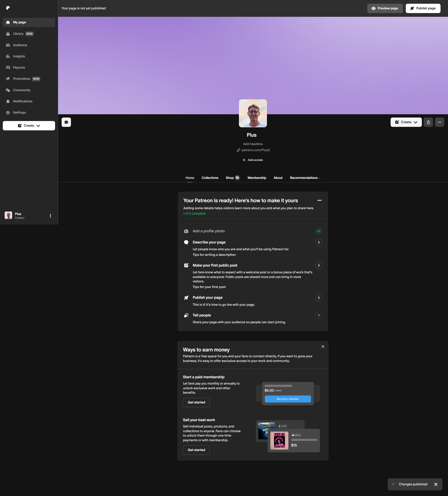Open the color palette customize icon
The height and width of the screenshot is (496, 448).
point(66,122)
